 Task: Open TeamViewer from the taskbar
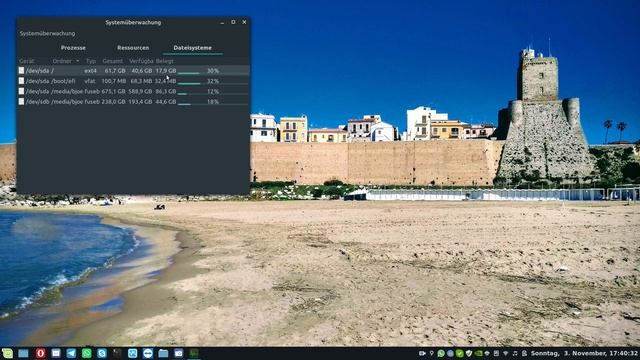coord(148,353)
